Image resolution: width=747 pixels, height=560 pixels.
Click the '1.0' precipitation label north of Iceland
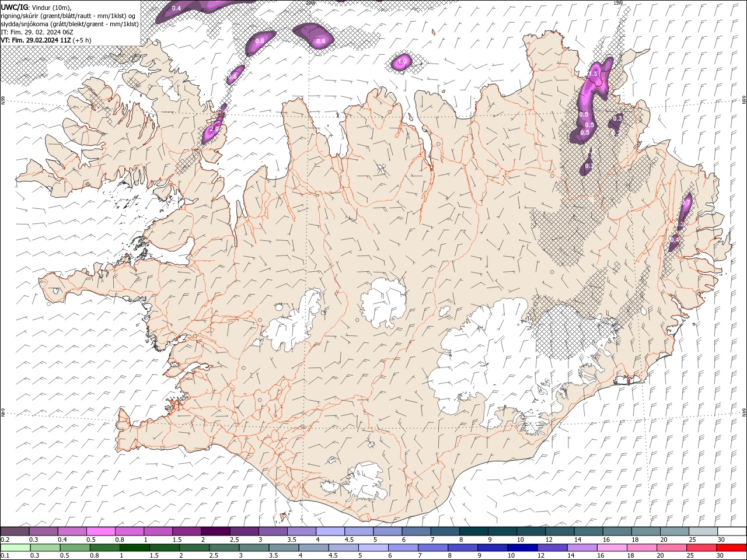(x=402, y=61)
